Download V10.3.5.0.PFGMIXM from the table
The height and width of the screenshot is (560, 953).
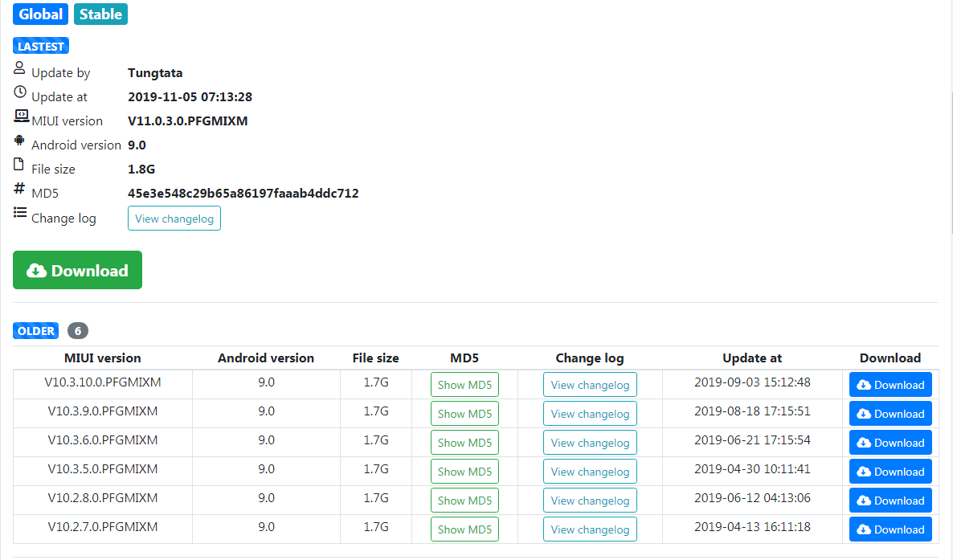coord(890,472)
